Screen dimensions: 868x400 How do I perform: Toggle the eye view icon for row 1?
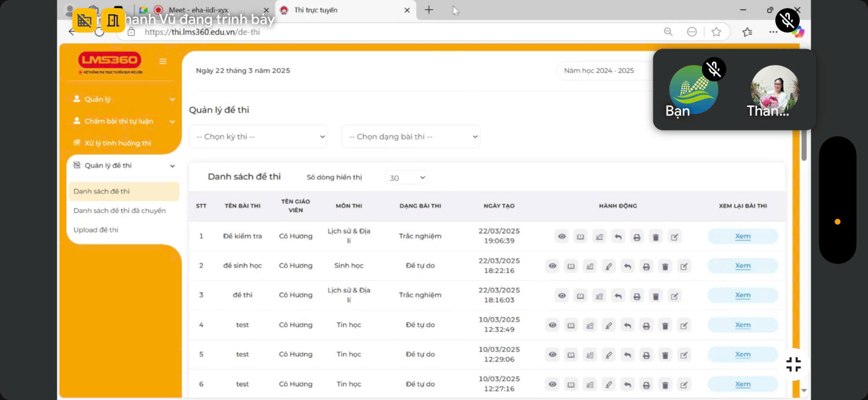[561, 236]
